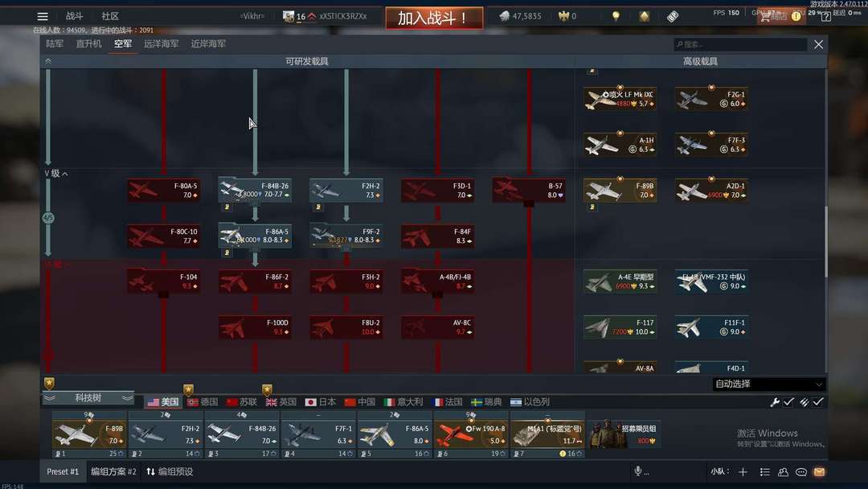Select the 美国 nation tab
The image size is (868, 489).
pos(163,402)
